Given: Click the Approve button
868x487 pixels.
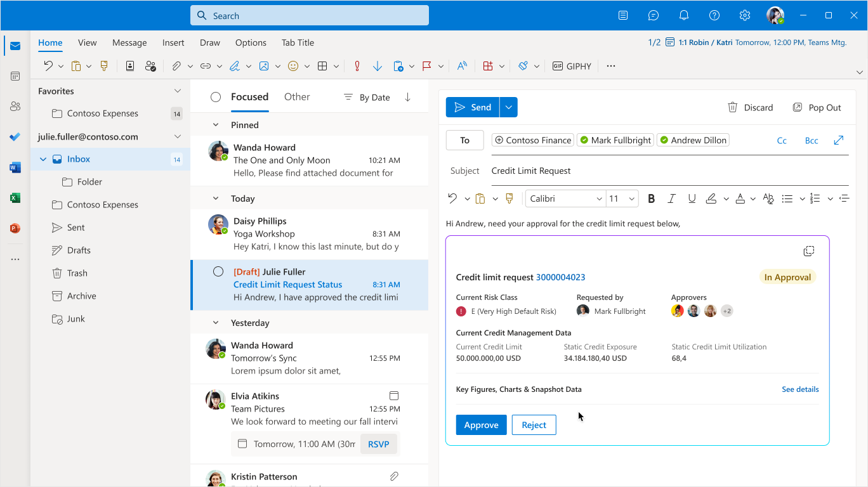Looking at the screenshot, I should click(481, 425).
